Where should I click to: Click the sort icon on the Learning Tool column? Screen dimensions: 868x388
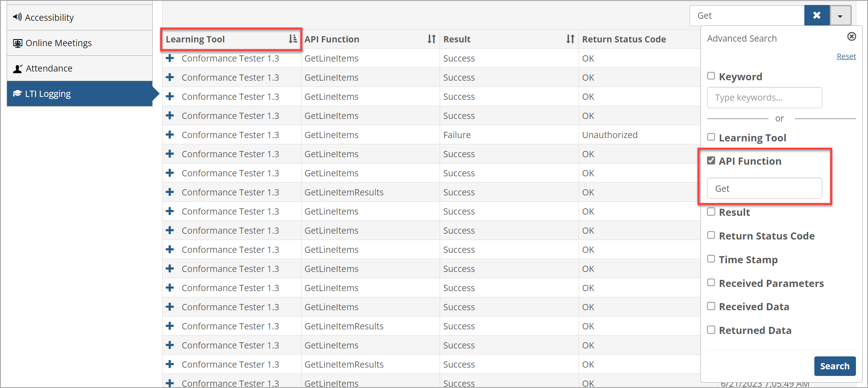[292, 39]
